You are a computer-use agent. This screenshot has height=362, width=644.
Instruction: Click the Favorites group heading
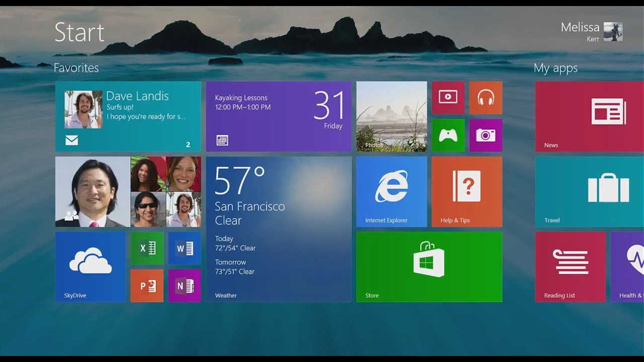(x=76, y=68)
